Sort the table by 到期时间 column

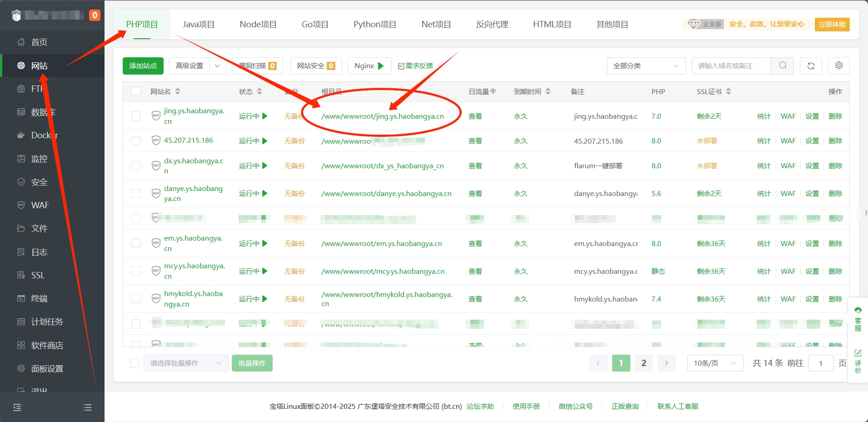tap(548, 91)
